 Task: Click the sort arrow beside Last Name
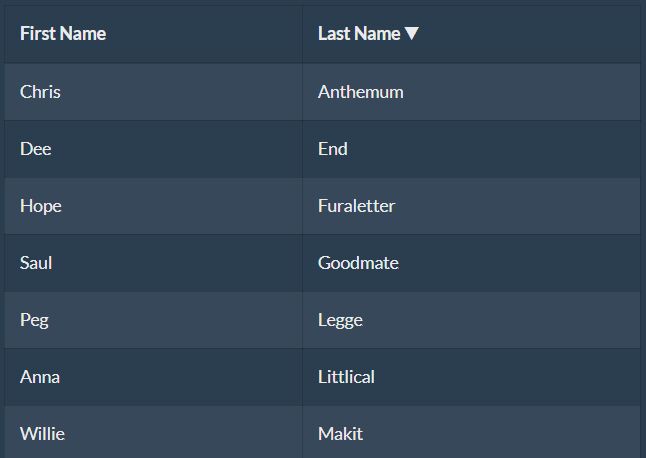412,34
